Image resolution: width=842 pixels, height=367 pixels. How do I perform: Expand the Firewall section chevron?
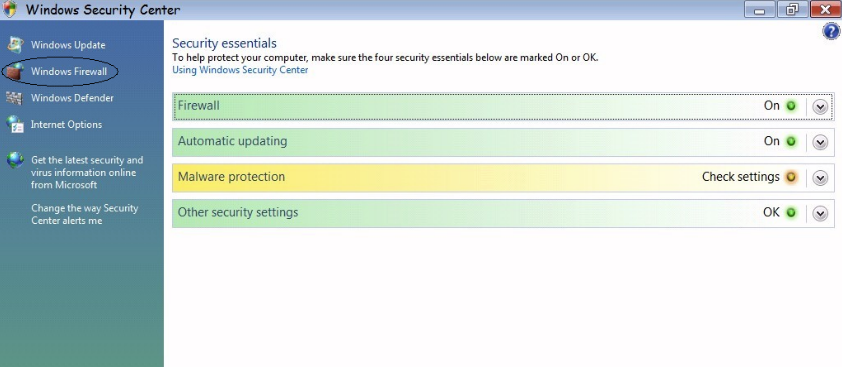click(x=819, y=107)
